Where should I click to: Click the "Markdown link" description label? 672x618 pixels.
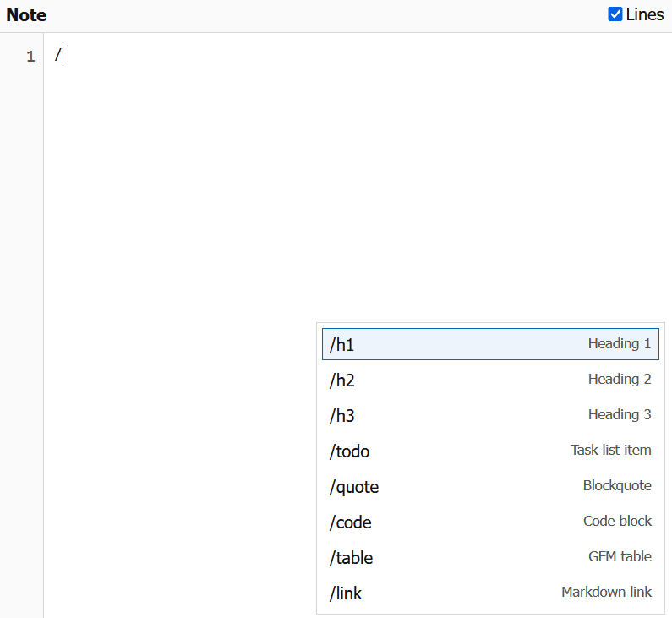click(x=606, y=592)
